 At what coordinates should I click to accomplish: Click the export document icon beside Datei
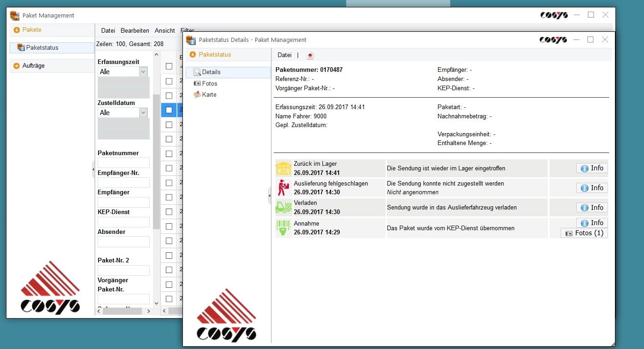[x=310, y=54]
